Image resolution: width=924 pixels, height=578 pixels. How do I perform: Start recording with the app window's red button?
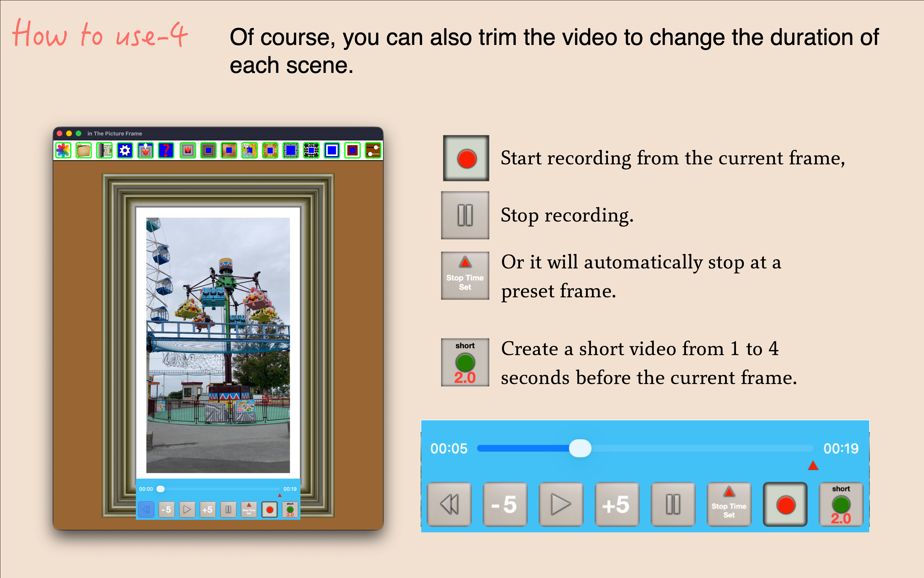(x=269, y=510)
